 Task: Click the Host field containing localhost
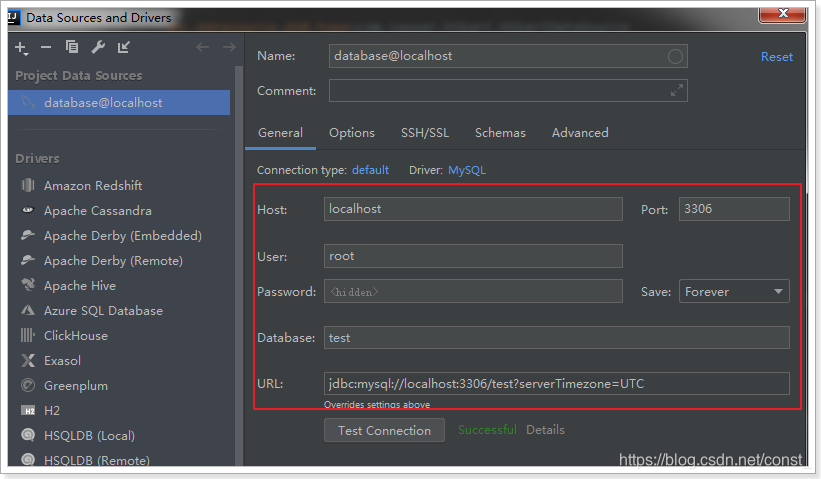pos(473,209)
